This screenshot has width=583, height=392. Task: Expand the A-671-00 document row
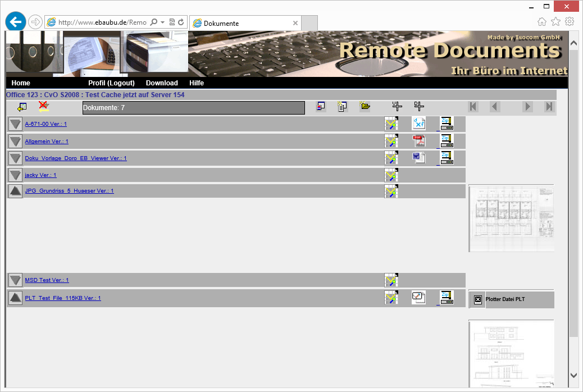15,124
